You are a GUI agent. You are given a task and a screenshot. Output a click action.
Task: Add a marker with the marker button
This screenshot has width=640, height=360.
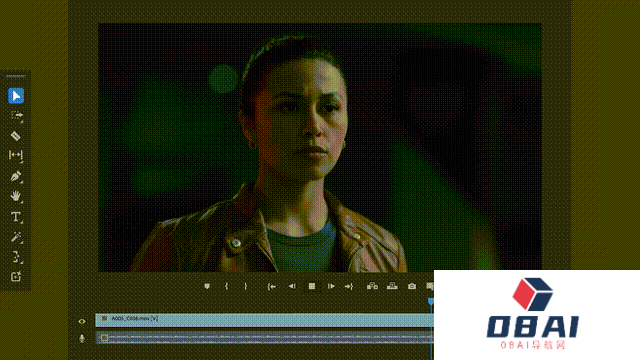point(207,287)
